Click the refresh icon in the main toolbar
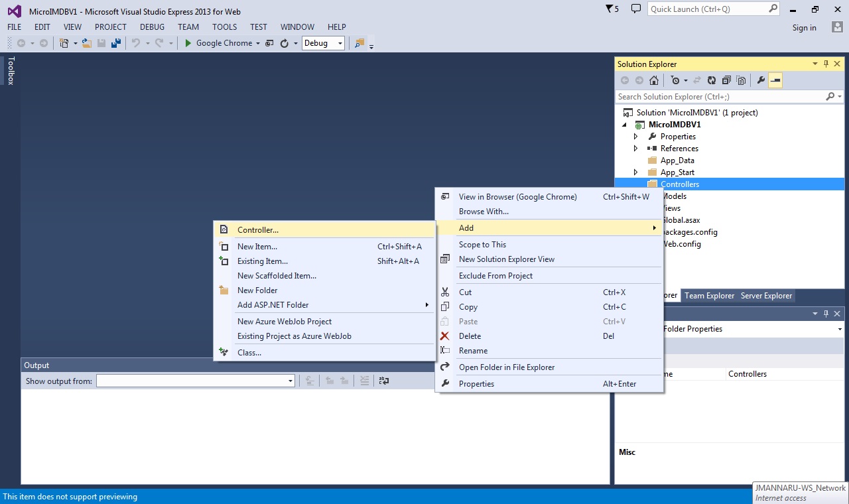 [285, 43]
